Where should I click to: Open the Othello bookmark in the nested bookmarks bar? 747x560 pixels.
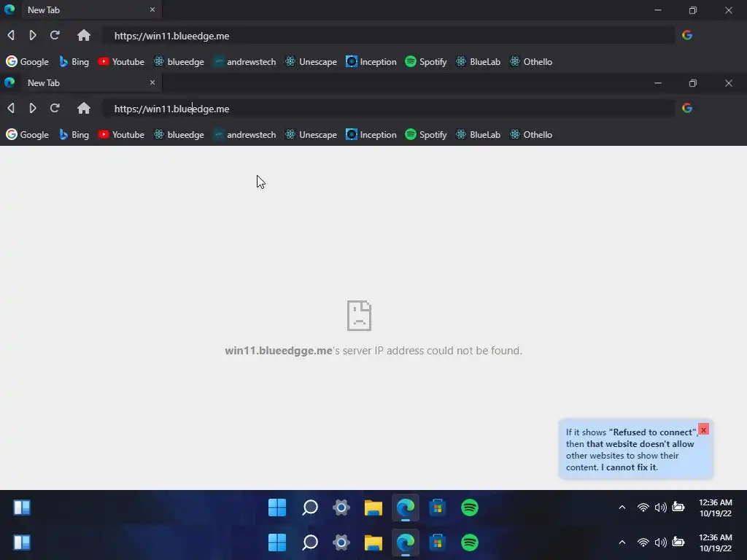click(x=531, y=134)
